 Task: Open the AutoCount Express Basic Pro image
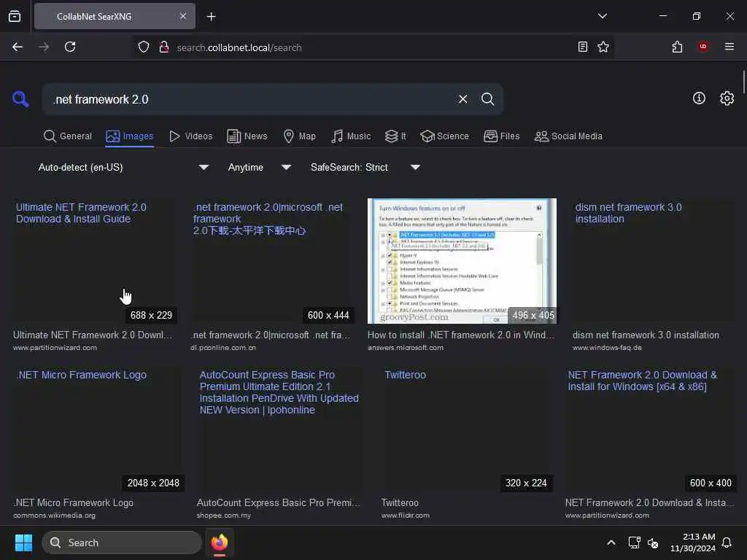[x=279, y=429]
